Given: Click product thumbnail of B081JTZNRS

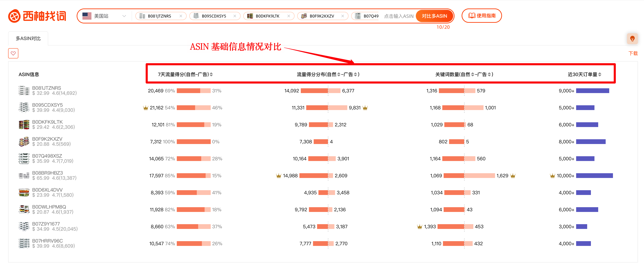Looking at the screenshot, I should click(x=24, y=90).
